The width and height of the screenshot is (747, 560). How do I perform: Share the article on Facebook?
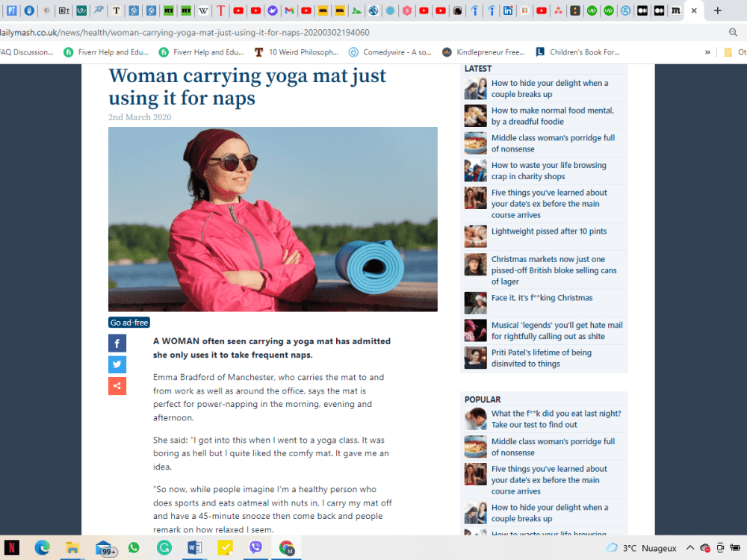click(117, 343)
